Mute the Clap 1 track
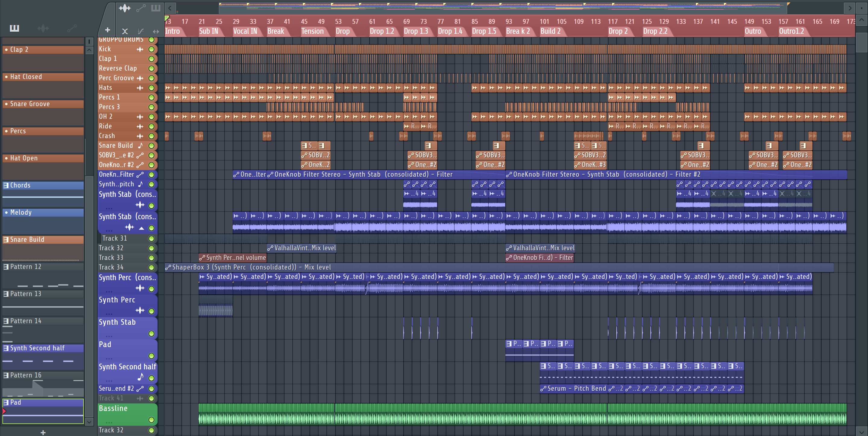 pos(152,59)
